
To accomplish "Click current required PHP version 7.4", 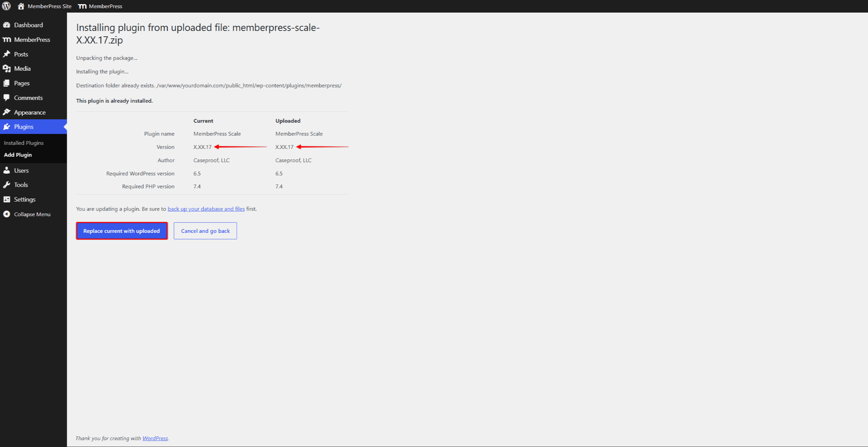I will click(197, 186).
